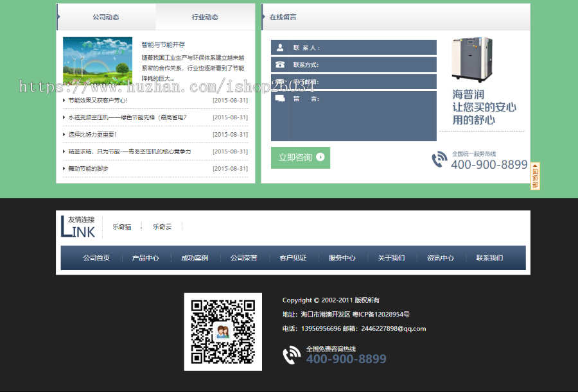The width and height of the screenshot is (578, 392).
Task: Switch to the 行业动态 tab
Action: [205, 17]
